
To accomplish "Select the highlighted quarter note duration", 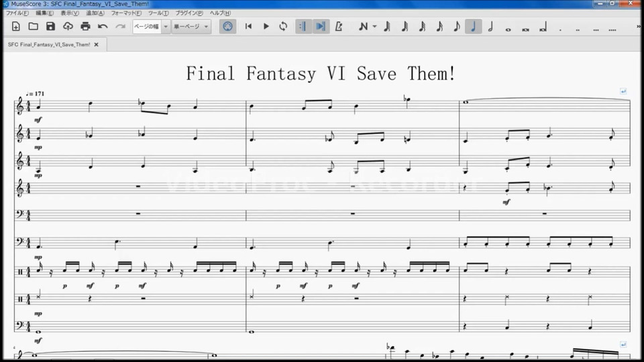I will [473, 27].
